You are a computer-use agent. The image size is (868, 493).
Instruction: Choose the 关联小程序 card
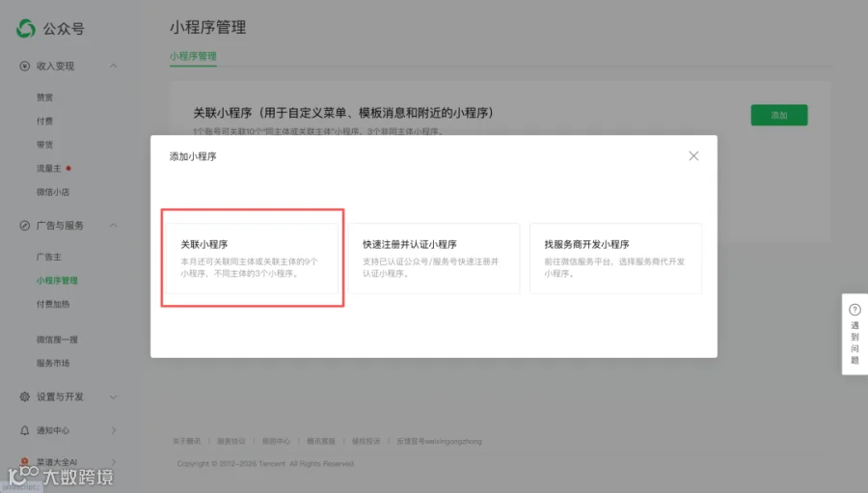coord(253,259)
